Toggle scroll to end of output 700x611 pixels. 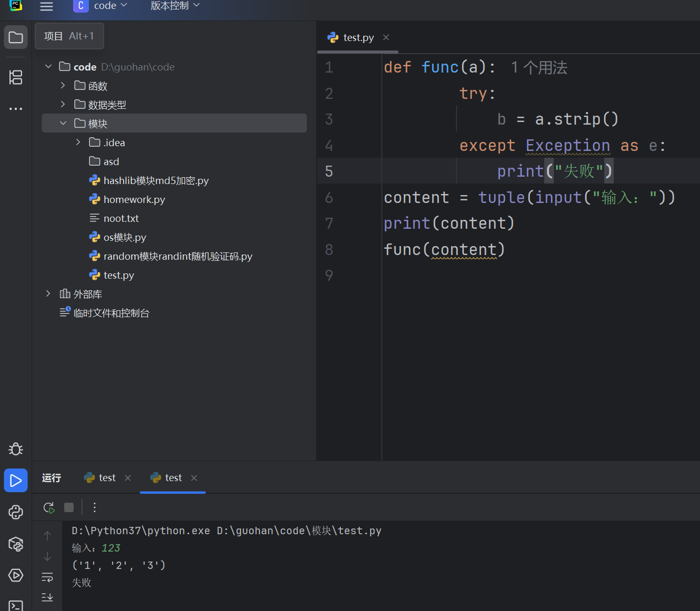point(47,597)
